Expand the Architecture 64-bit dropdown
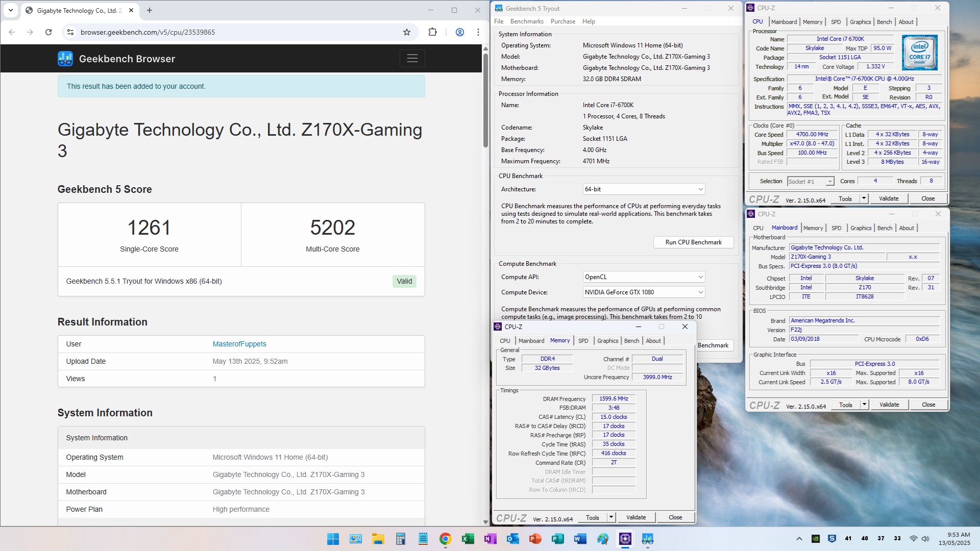 (x=644, y=189)
